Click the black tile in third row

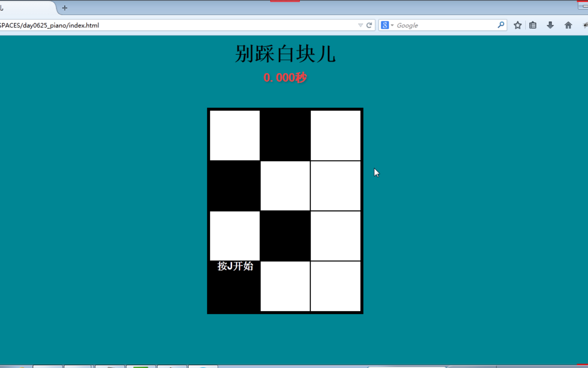285,236
